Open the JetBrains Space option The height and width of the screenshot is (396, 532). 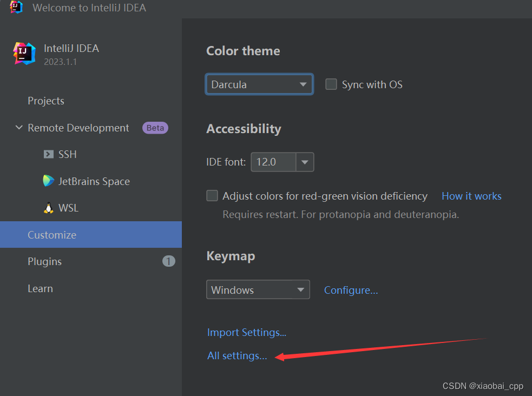pyautogui.click(x=94, y=181)
